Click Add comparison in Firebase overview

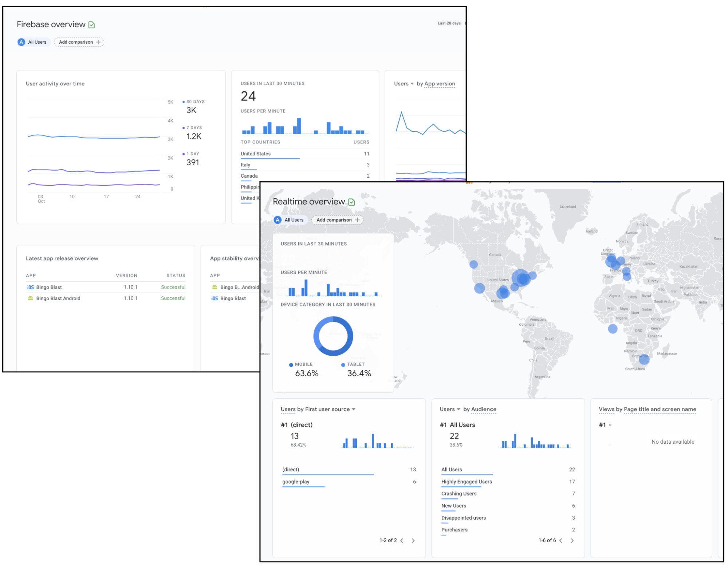click(79, 42)
